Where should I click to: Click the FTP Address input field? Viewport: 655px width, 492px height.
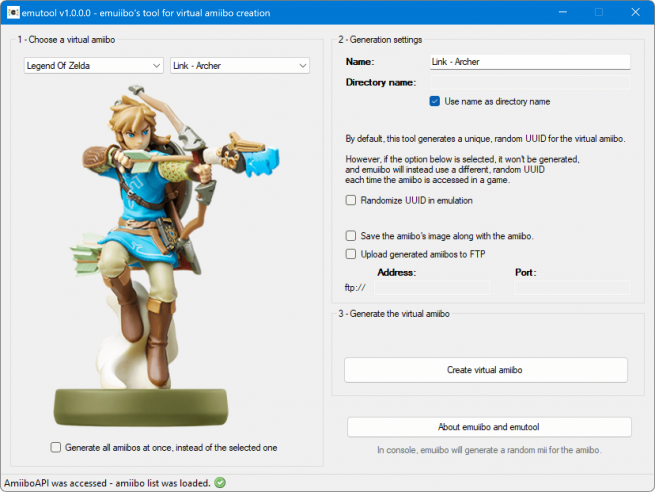pyautogui.click(x=432, y=287)
